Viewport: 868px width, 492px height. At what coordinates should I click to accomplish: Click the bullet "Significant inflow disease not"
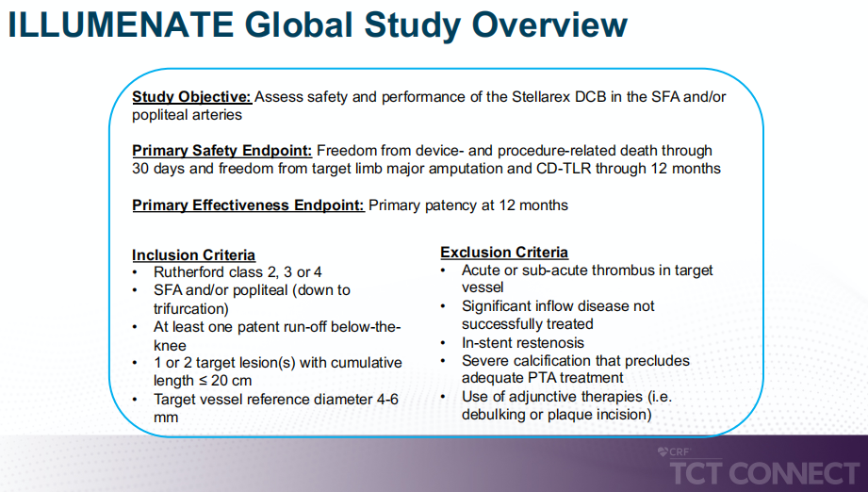pos(558,306)
